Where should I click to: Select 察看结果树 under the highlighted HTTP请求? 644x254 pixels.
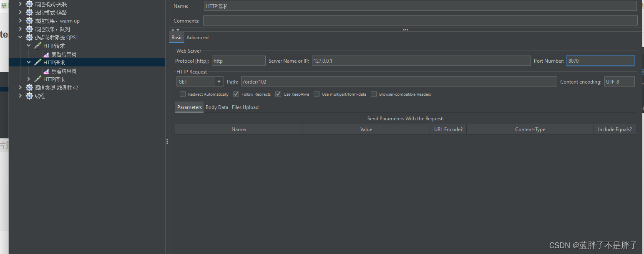[64, 71]
